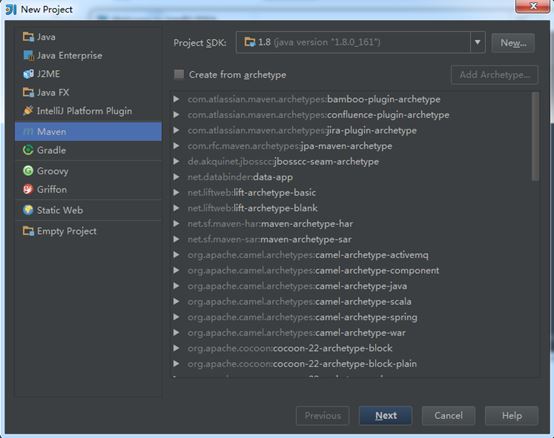
Task: Enable Create from archetype checkbox
Action: (179, 75)
